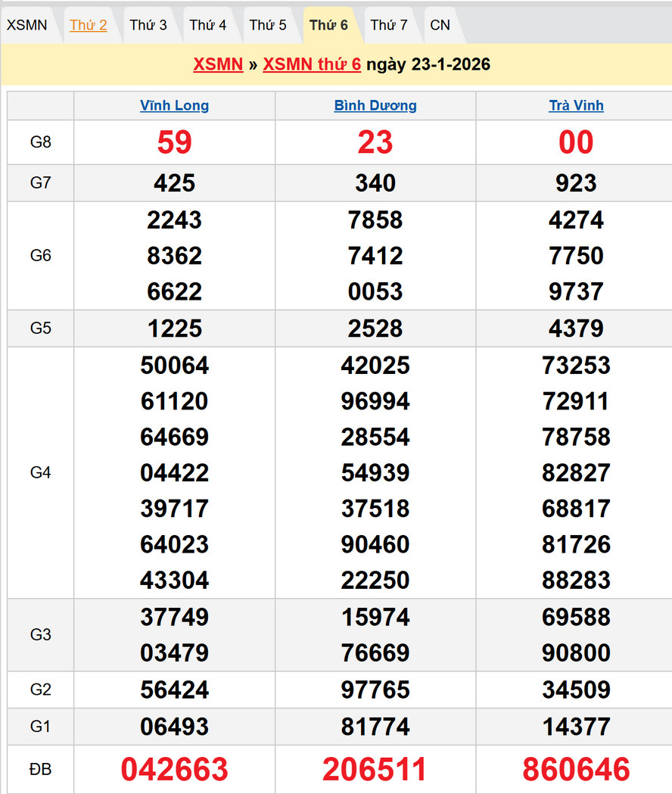Select the G8 result 23
Screen dimensions: 672x794
375,142
